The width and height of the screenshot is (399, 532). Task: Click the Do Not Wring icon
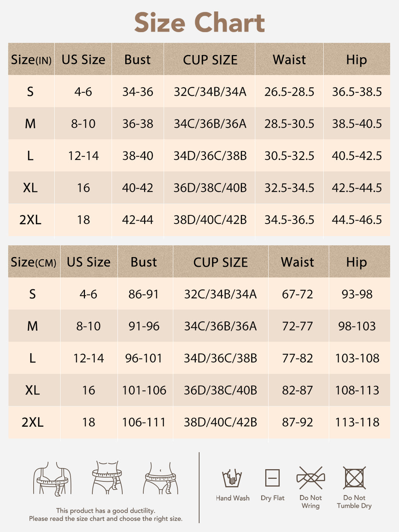point(311,478)
